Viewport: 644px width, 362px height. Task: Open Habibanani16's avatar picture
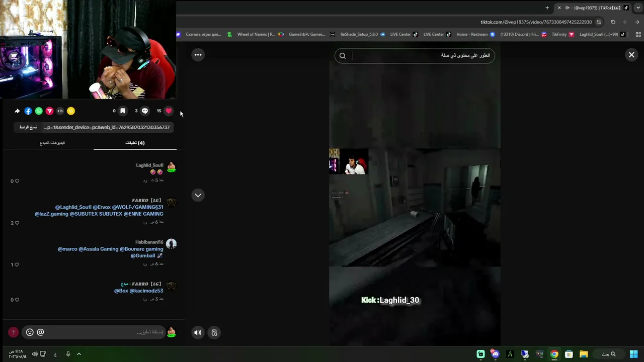click(x=171, y=244)
